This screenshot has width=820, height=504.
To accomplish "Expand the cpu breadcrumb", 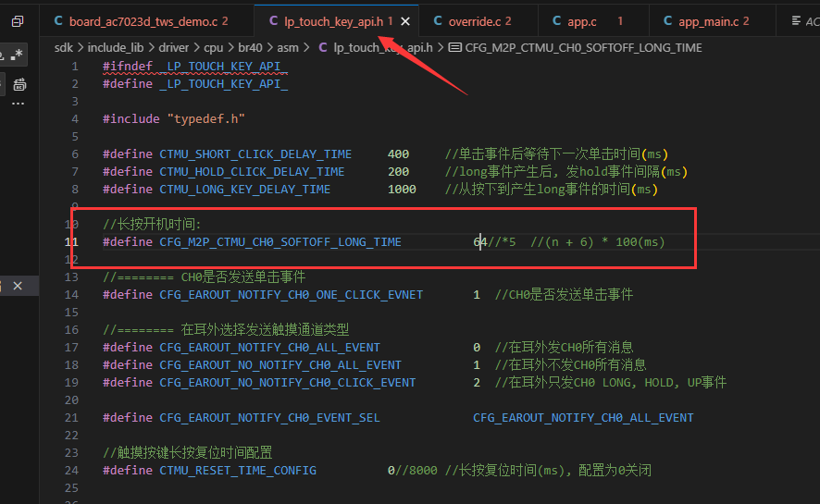I will (214, 47).
